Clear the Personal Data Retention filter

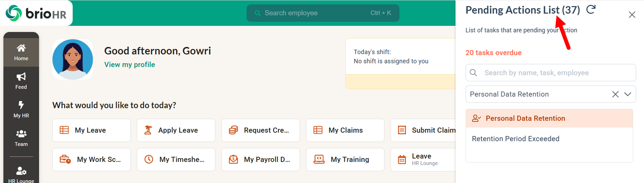615,94
